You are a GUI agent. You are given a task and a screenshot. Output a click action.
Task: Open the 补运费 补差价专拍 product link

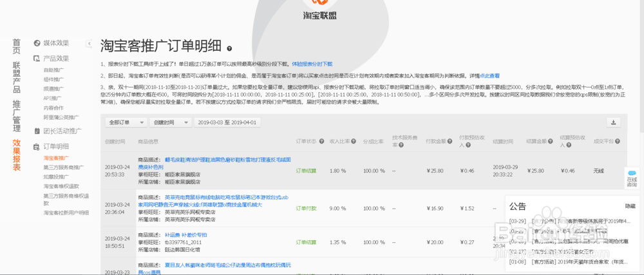pyautogui.click(x=185, y=235)
